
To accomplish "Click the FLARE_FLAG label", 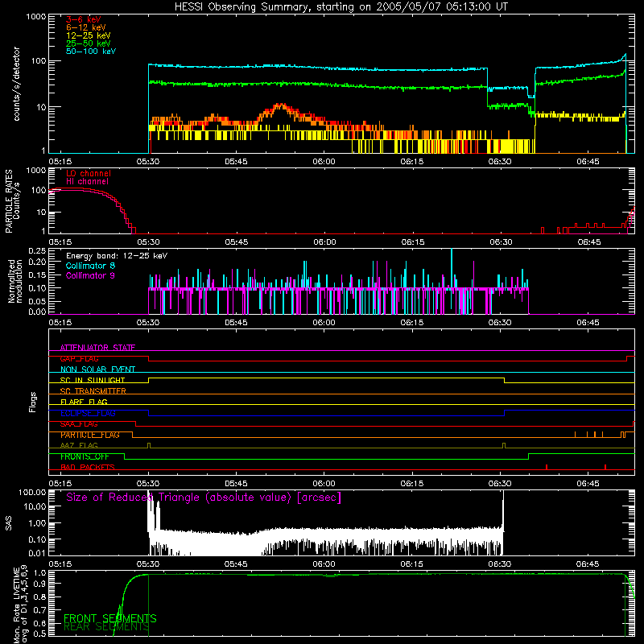I will click(x=84, y=402).
